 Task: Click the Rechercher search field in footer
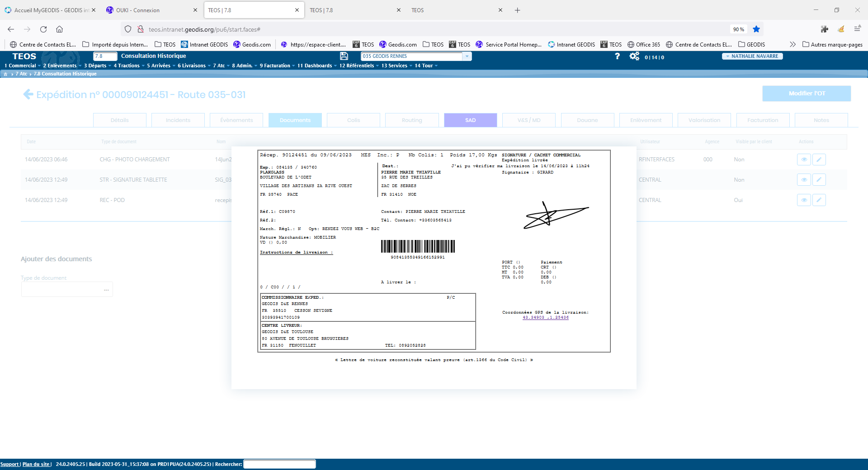pyautogui.click(x=279, y=464)
